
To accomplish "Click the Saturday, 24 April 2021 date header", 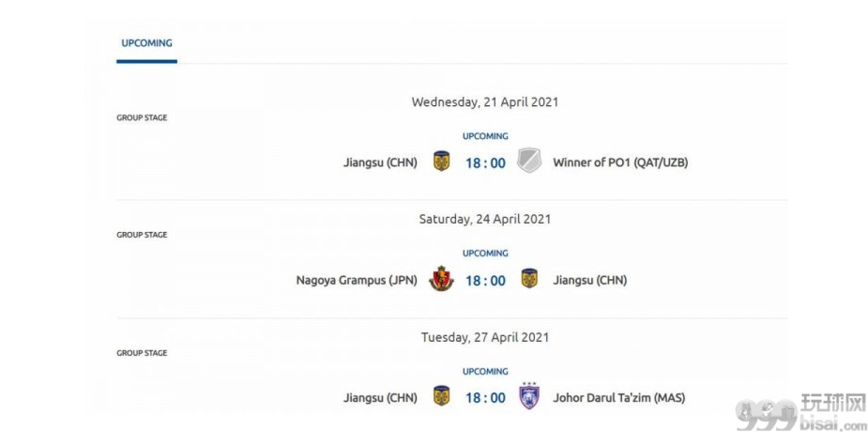I will [485, 219].
